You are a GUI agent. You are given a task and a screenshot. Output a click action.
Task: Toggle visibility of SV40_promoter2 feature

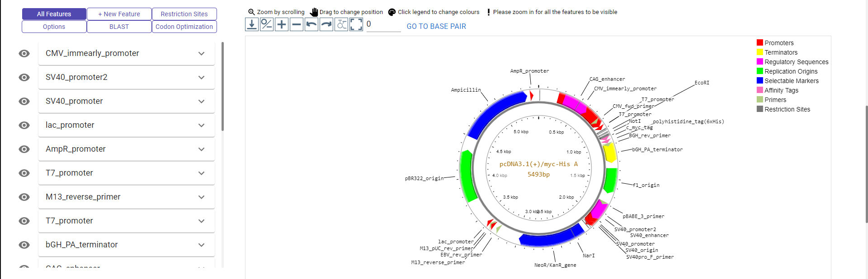click(x=24, y=78)
